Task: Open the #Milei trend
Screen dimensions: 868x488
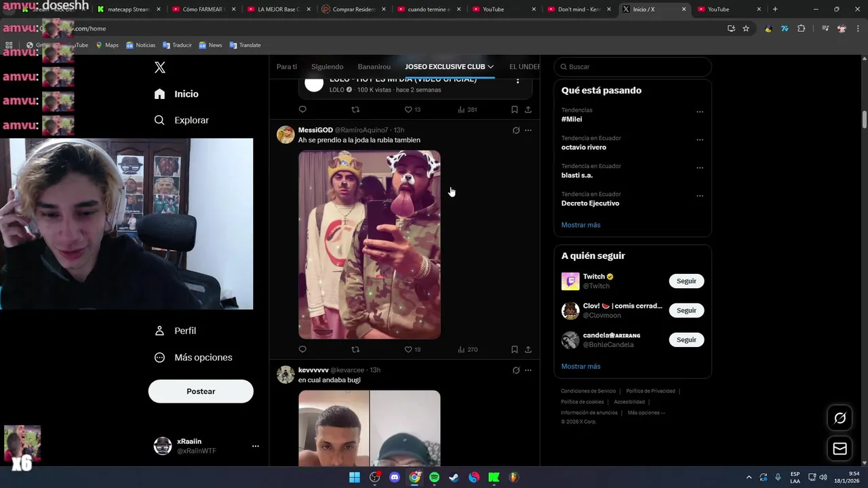Action: [572, 119]
